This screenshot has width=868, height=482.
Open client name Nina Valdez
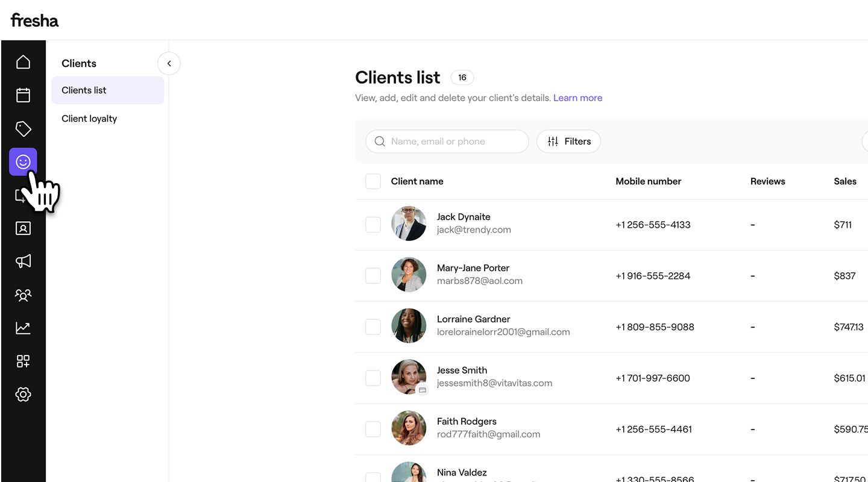(462, 473)
